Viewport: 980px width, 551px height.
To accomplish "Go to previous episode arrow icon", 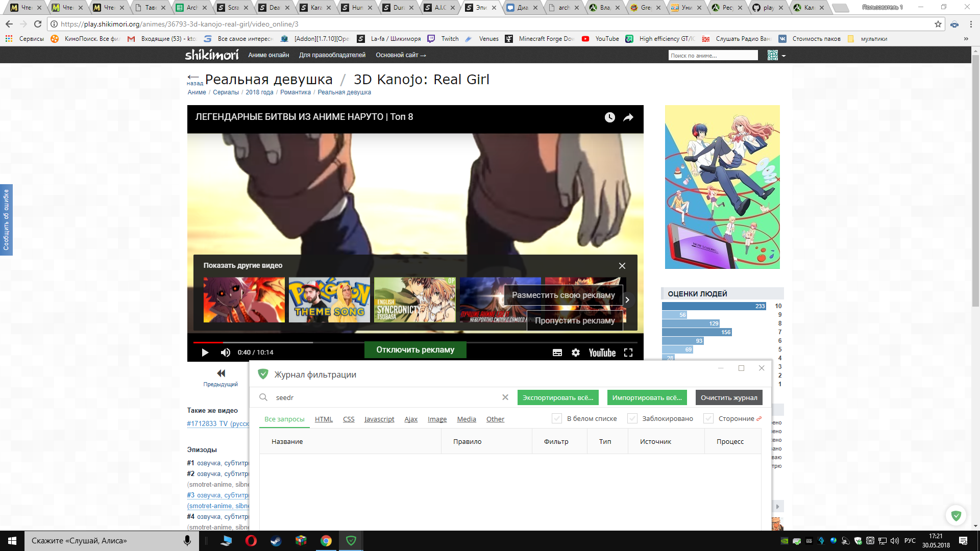I will [x=220, y=373].
